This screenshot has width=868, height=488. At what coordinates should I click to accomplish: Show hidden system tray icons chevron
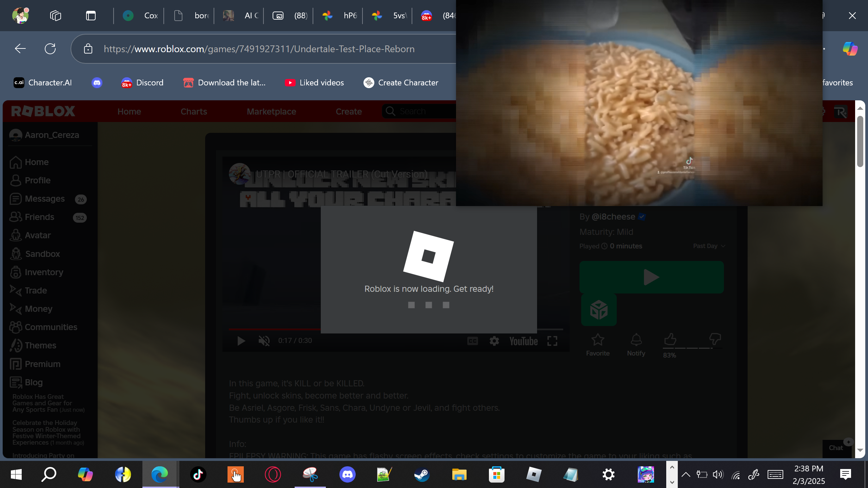click(686, 474)
